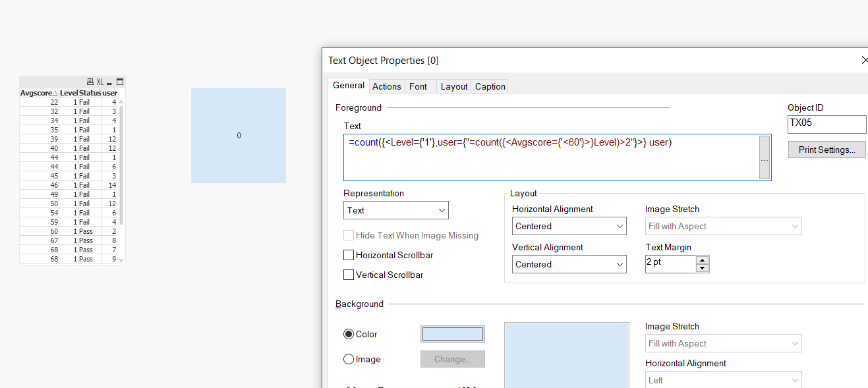Select user value 8 in table
868x388 pixels.
(110, 240)
